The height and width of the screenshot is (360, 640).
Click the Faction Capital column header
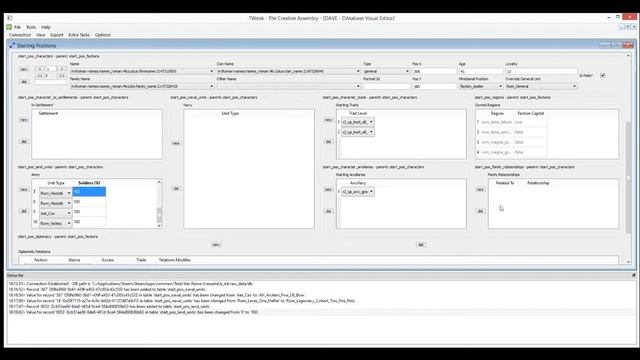tap(531, 113)
